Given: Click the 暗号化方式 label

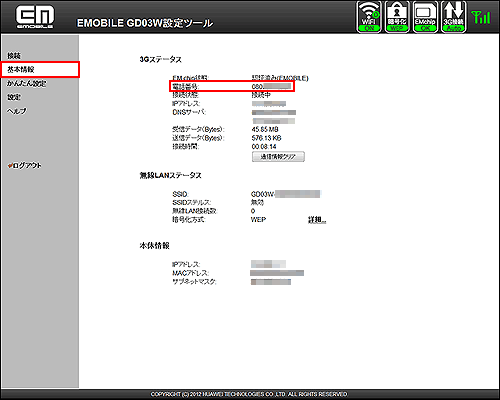Looking at the screenshot, I should click(x=189, y=220).
